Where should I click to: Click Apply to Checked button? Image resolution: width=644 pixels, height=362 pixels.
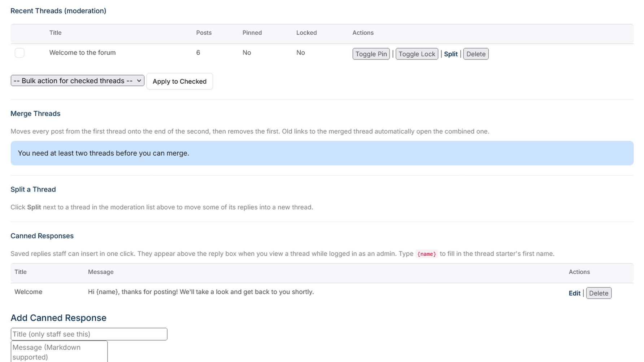pyautogui.click(x=179, y=81)
